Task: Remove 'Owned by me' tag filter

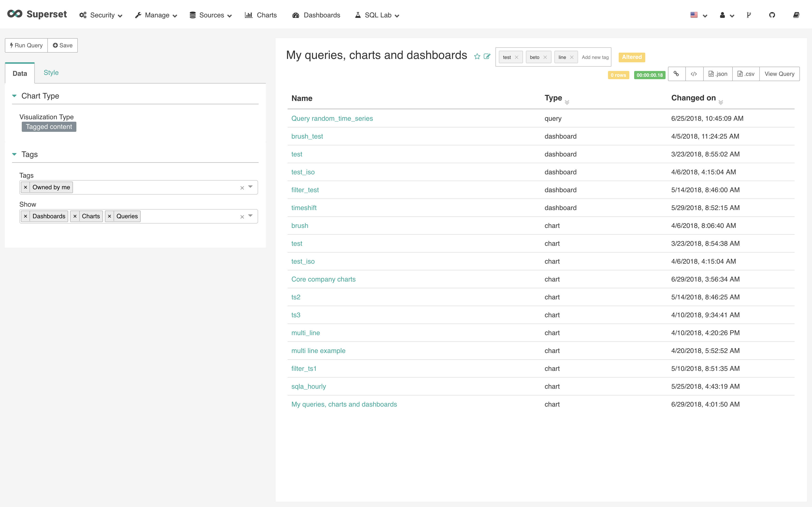Action: click(26, 187)
